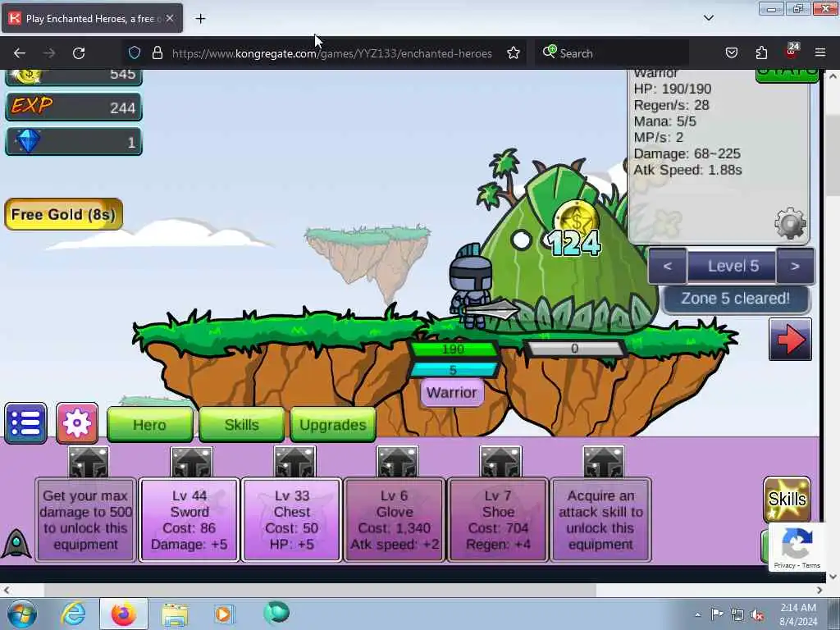Click the Free Gold button
Image resolution: width=840 pixels, height=630 pixels.
point(64,214)
